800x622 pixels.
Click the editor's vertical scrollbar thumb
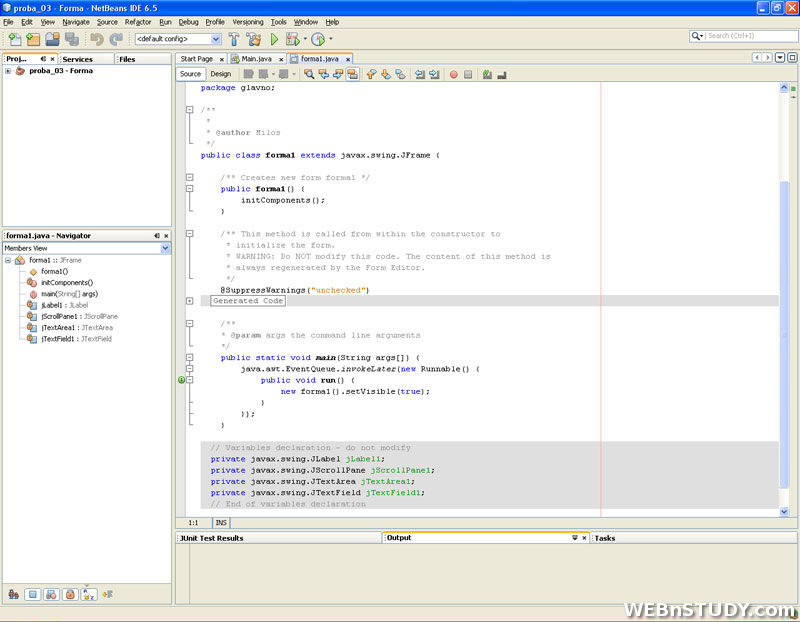(x=784, y=334)
